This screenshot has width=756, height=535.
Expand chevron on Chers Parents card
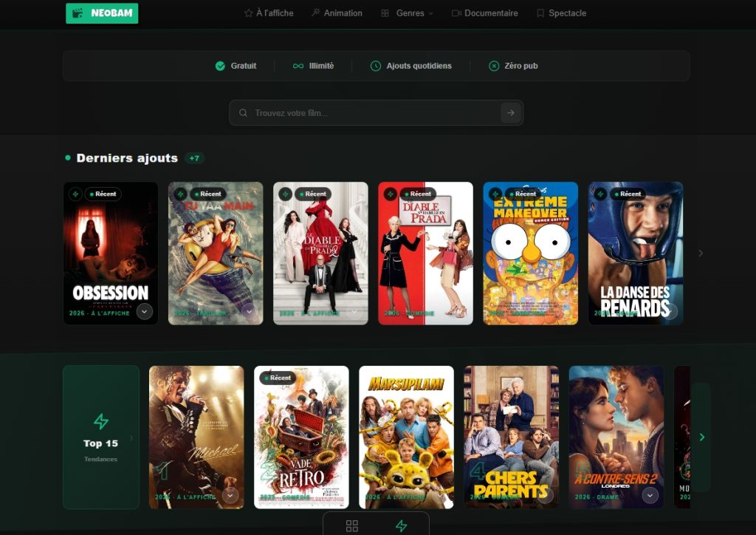coord(546,495)
